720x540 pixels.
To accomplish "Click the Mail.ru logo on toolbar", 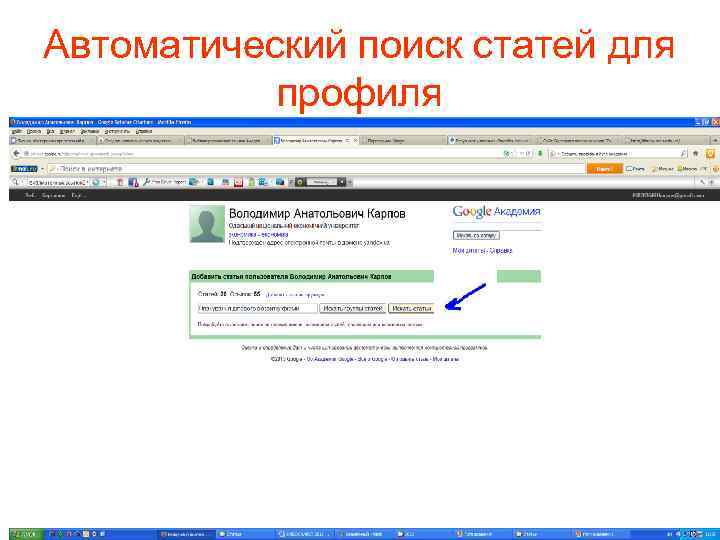I will tap(24, 169).
